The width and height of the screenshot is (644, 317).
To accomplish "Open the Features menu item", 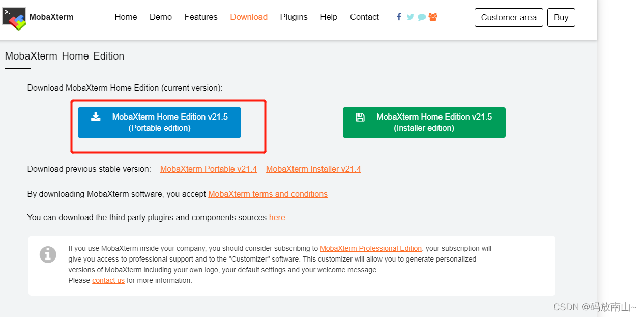I will tap(201, 17).
